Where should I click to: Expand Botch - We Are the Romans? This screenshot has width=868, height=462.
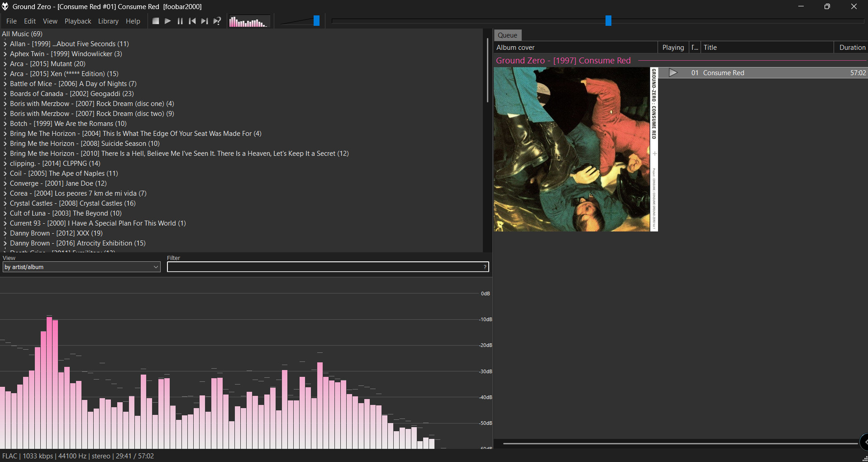coord(5,124)
